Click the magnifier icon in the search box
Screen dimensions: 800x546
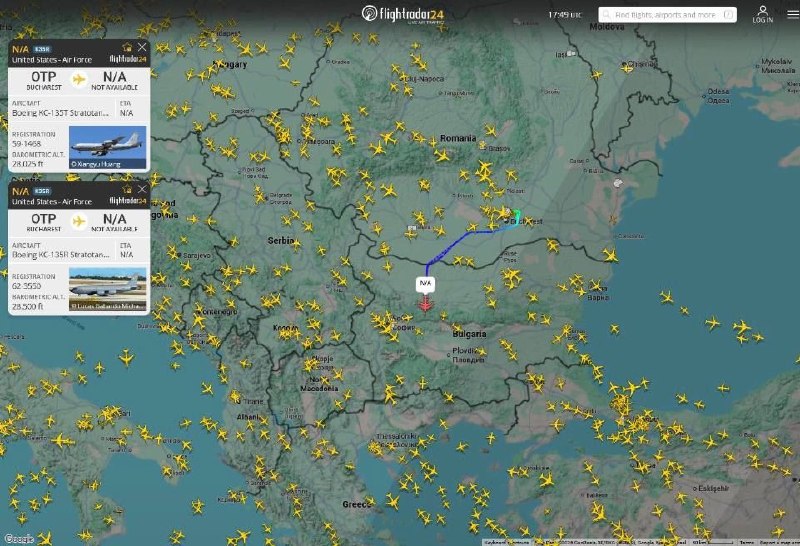[x=607, y=15]
